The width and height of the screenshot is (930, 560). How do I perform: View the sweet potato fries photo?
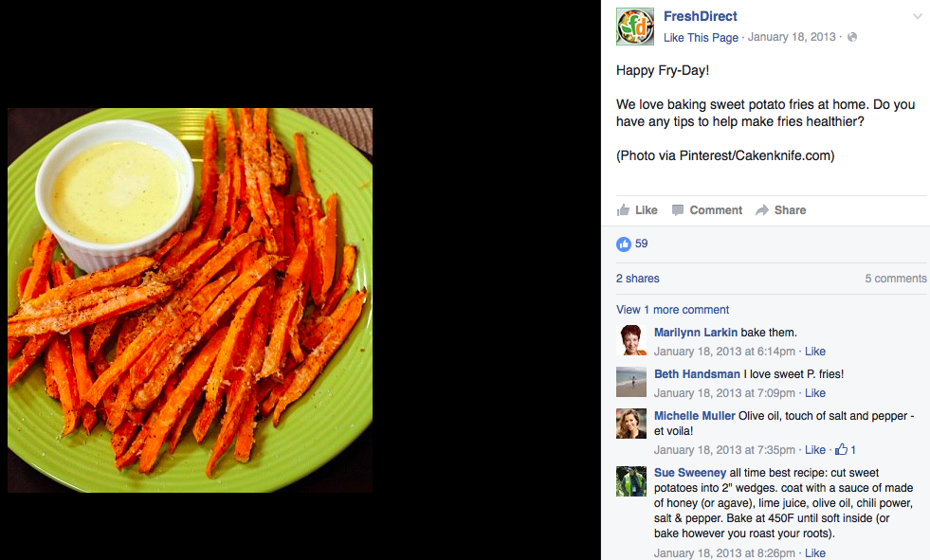(190, 299)
